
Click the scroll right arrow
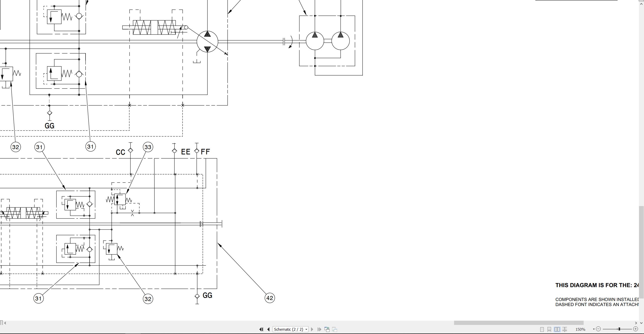point(636,323)
